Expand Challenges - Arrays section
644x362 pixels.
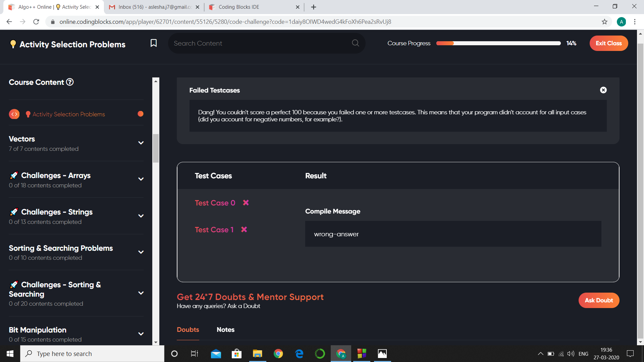(x=141, y=179)
